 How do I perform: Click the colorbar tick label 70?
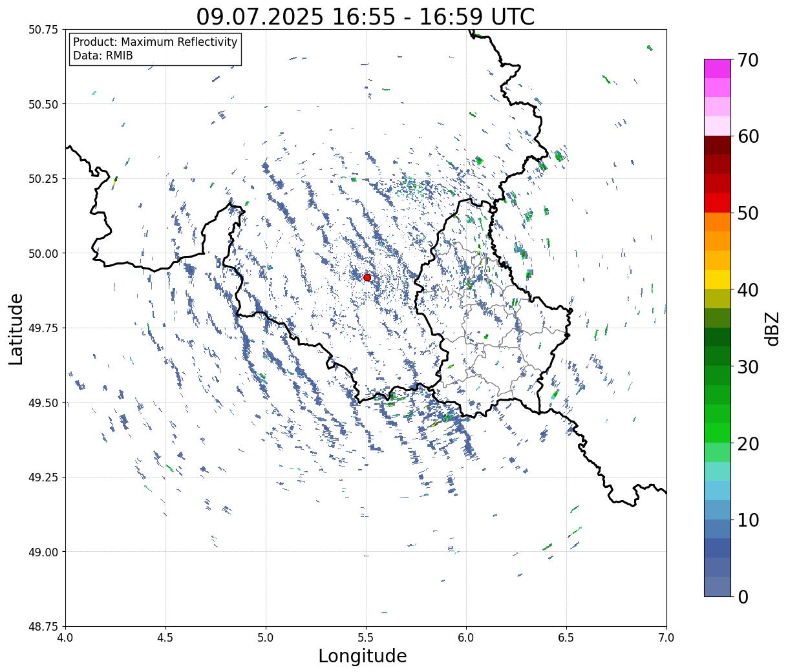[748, 60]
